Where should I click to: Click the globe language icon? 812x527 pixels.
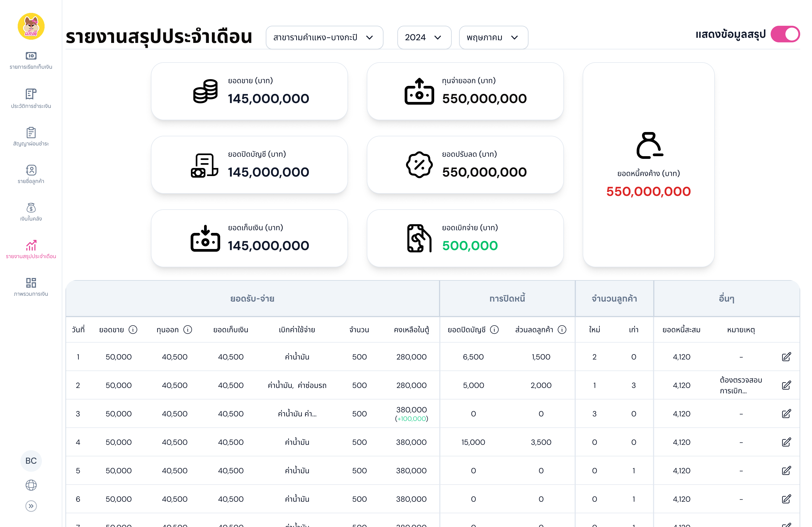31,485
